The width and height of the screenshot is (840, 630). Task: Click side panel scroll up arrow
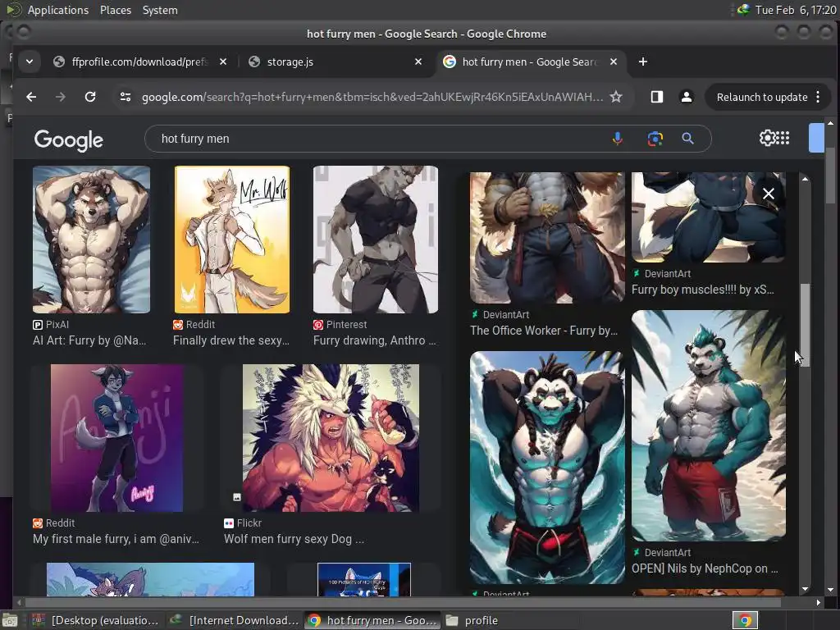805,179
